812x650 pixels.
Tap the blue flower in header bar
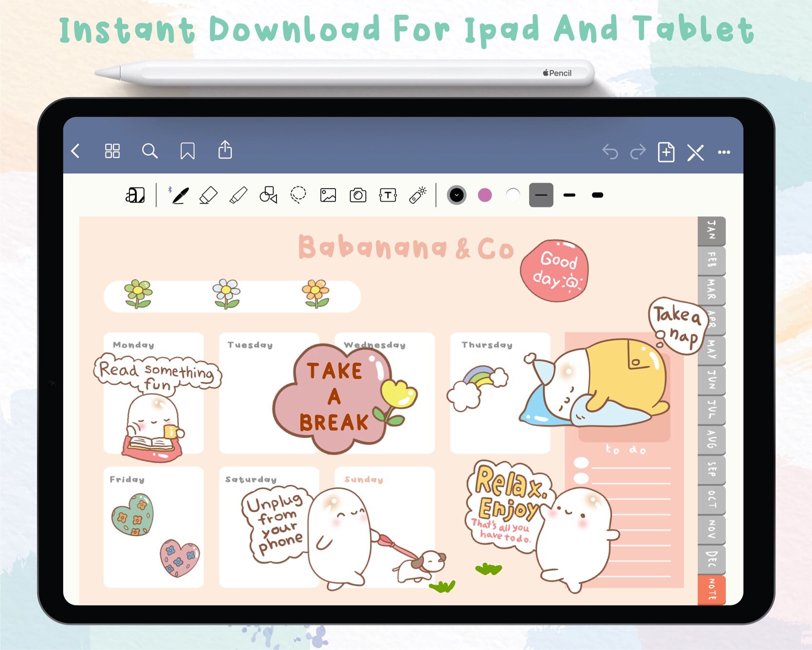pyautogui.click(x=226, y=294)
